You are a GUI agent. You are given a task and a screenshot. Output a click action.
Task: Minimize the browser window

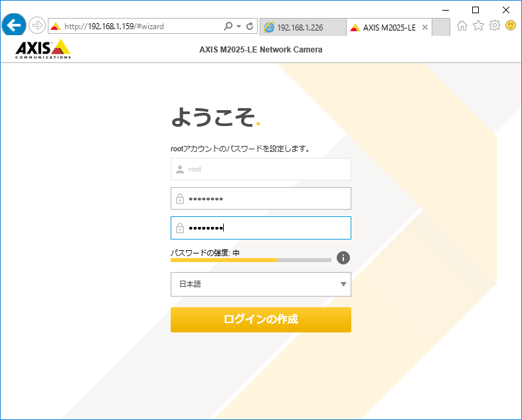click(x=446, y=10)
